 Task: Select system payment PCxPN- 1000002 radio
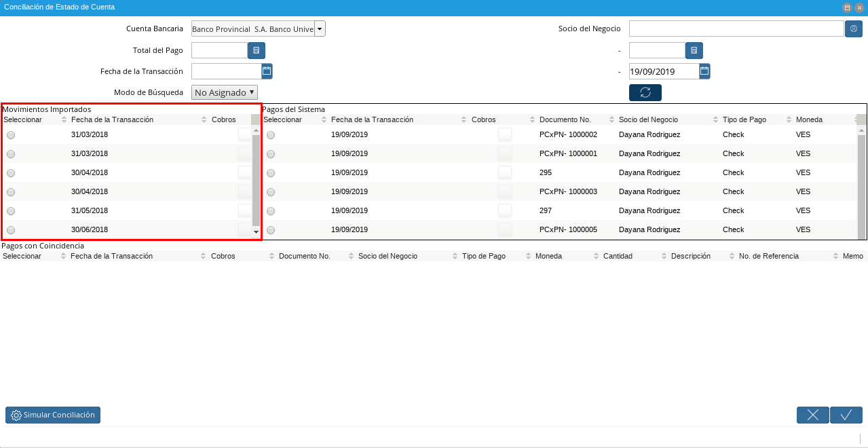coord(271,135)
